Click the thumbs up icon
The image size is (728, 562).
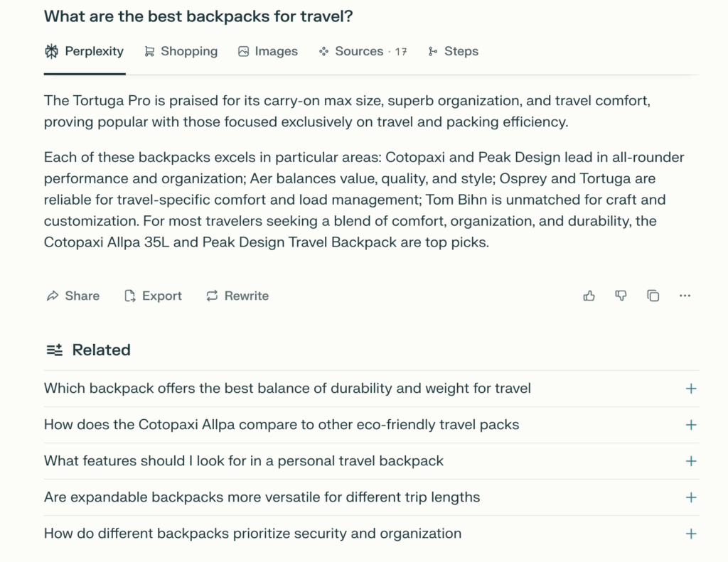click(x=589, y=296)
